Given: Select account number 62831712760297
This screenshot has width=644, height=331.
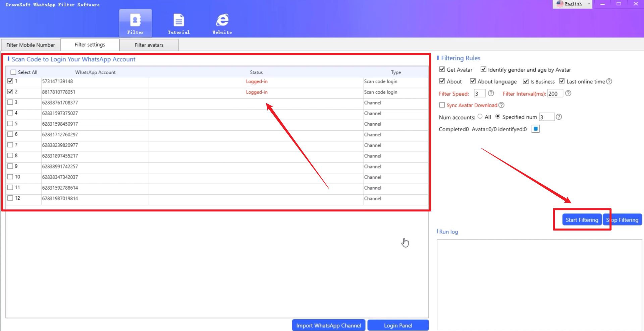Looking at the screenshot, I should click(60, 135).
